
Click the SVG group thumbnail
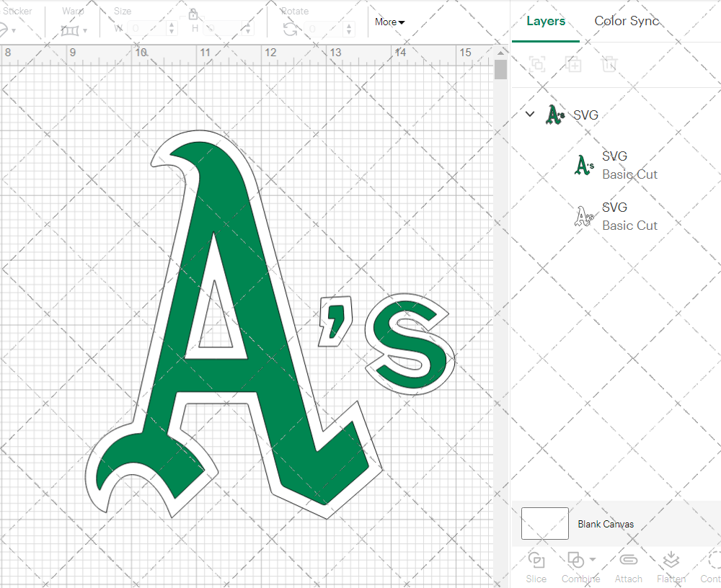point(555,115)
